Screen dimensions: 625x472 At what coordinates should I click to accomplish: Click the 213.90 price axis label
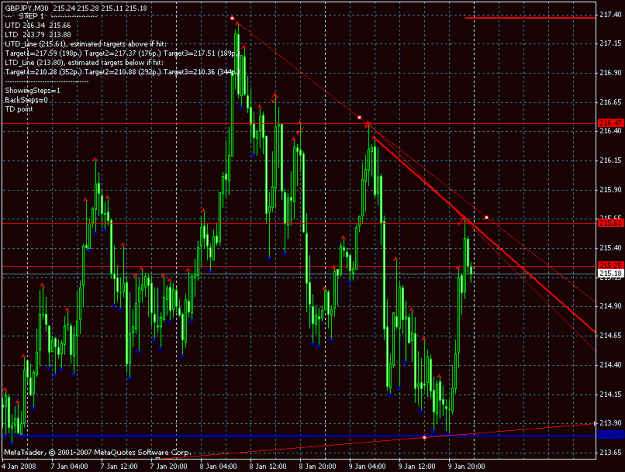pyautogui.click(x=610, y=423)
